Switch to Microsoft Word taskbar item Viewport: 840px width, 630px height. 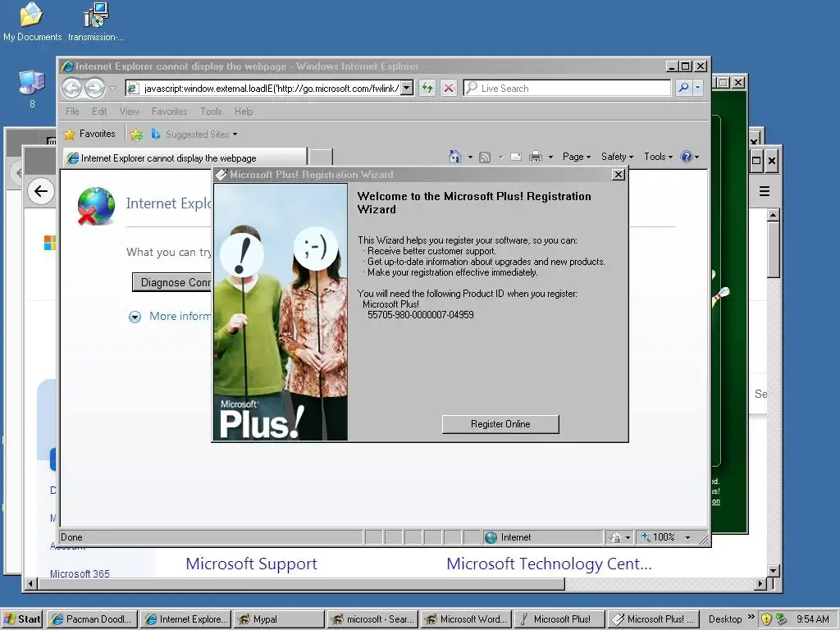(466, 619)
